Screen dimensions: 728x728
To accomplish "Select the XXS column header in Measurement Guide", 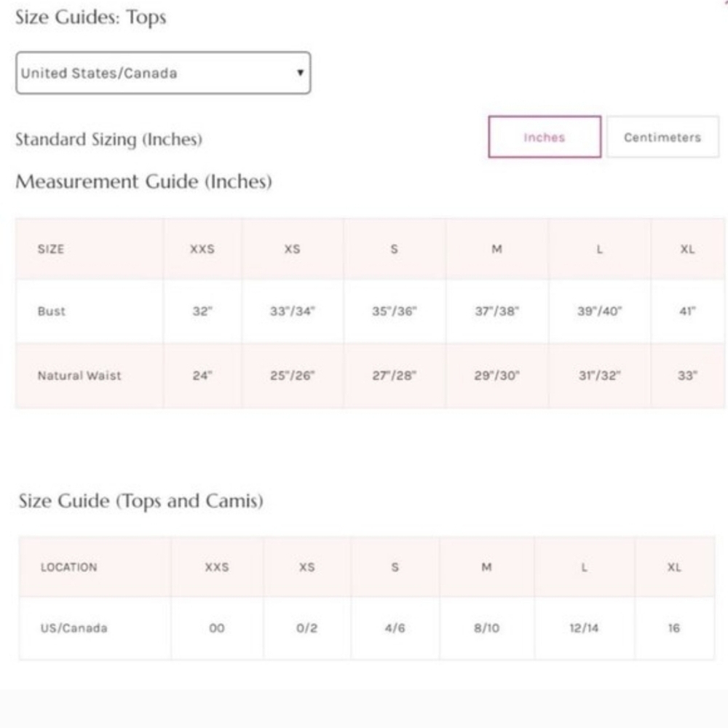I will click(202, 249).
